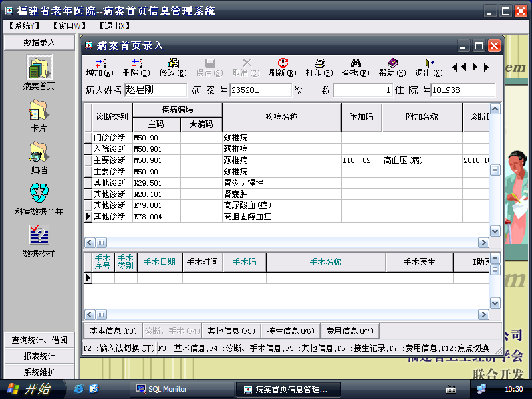Click 疾病名称 column header
The width and height of the screenshot is (532, 399).
(282, 117)
